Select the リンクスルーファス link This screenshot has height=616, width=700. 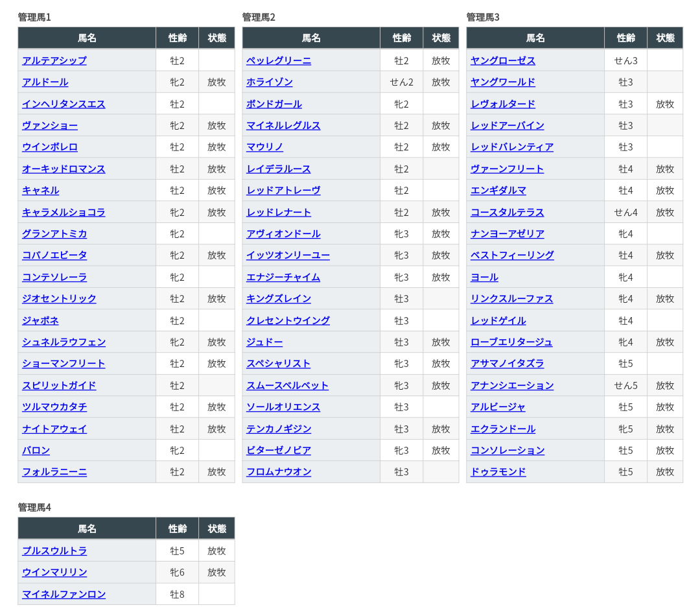coord(512,298)
